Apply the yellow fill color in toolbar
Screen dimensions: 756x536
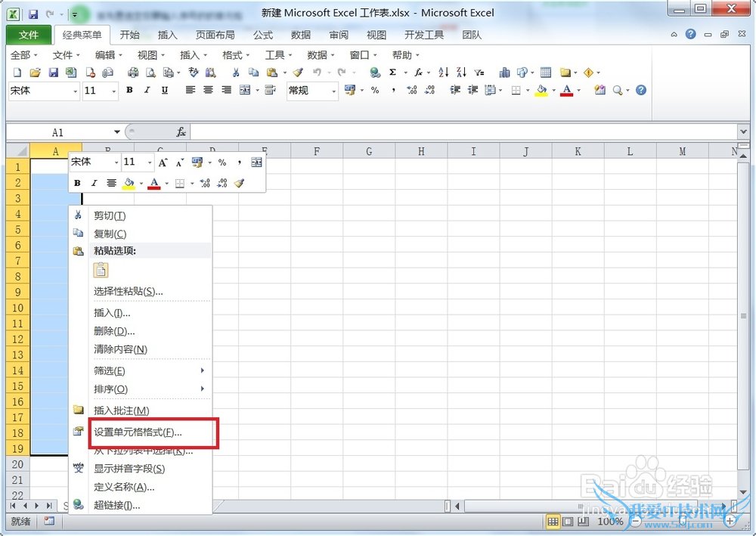tap(541, 90)
